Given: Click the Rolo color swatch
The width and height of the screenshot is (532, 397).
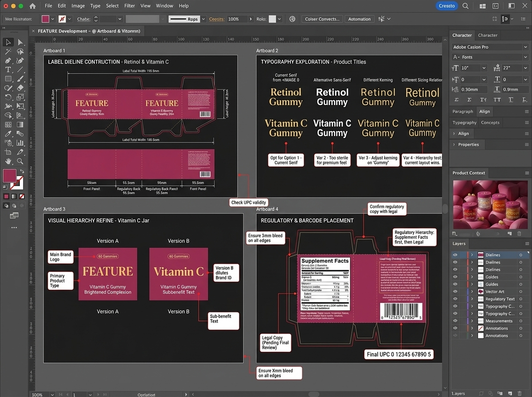Looking at the screenshot, I should coord(272,19).
